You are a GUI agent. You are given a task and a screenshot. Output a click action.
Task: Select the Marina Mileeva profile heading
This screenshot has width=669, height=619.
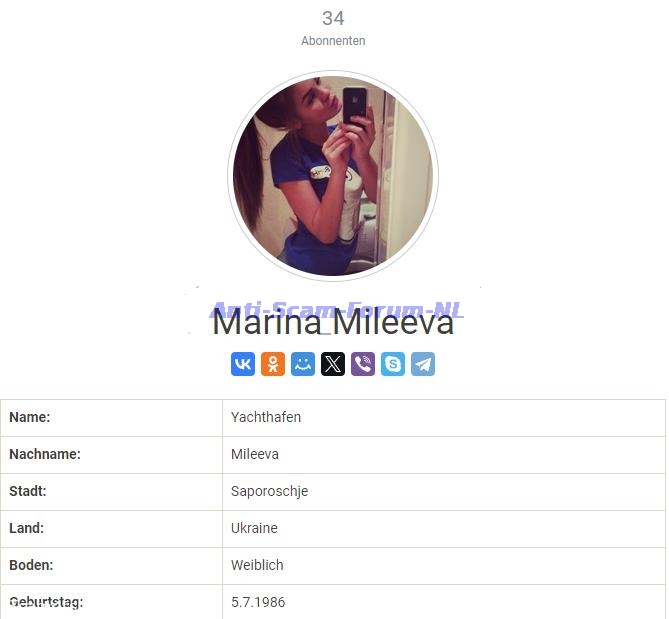[x=333, y=322]
